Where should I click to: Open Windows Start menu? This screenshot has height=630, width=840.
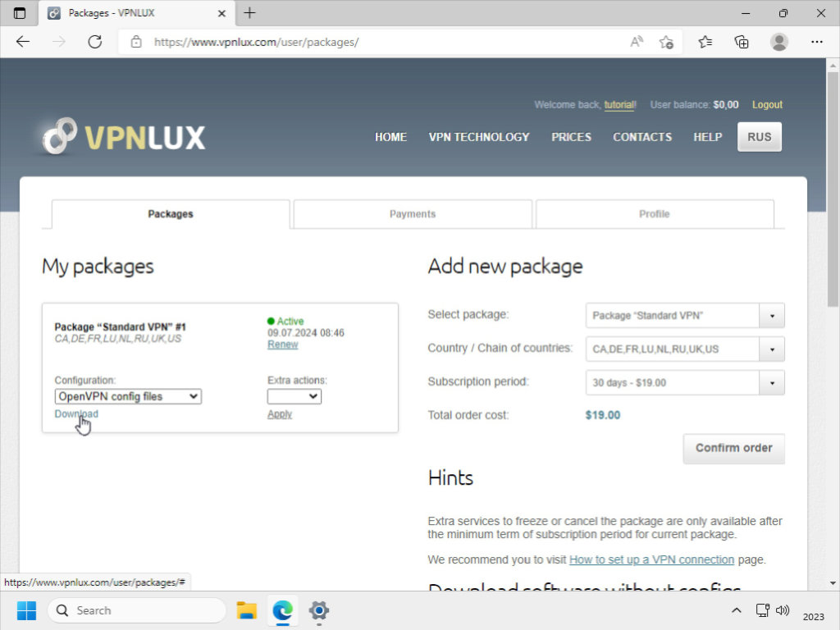pos(26,610)
